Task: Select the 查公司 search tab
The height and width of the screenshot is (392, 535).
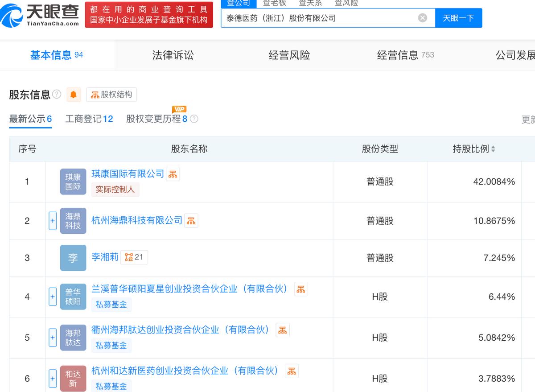Action: [x=239, y=3]
